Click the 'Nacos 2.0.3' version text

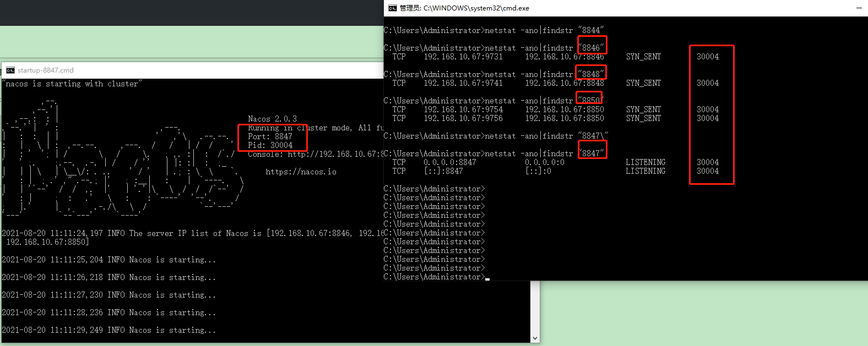(272, 119)
